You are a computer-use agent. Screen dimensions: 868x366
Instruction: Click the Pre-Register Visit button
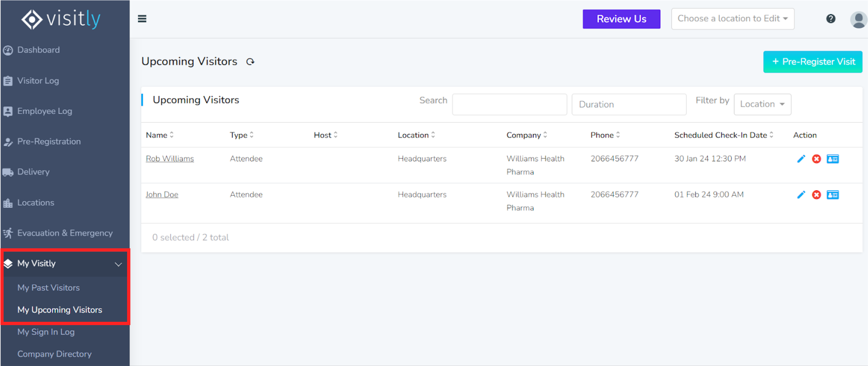coord(812,62)
